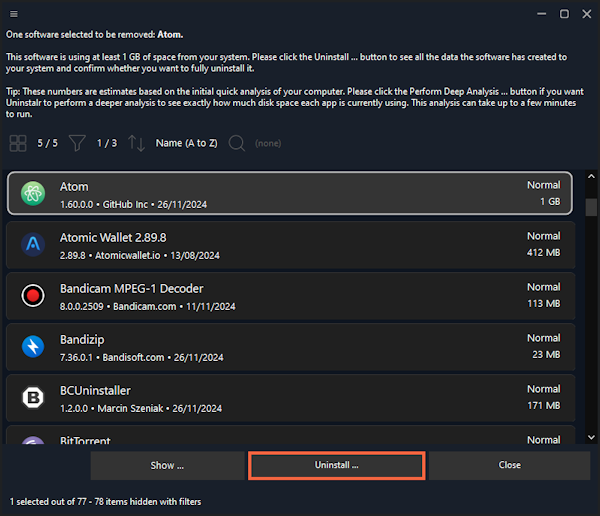Click the Bandicam red record icon
The width and height of the screenshot is (600, 516).
[x=33, y=295]
